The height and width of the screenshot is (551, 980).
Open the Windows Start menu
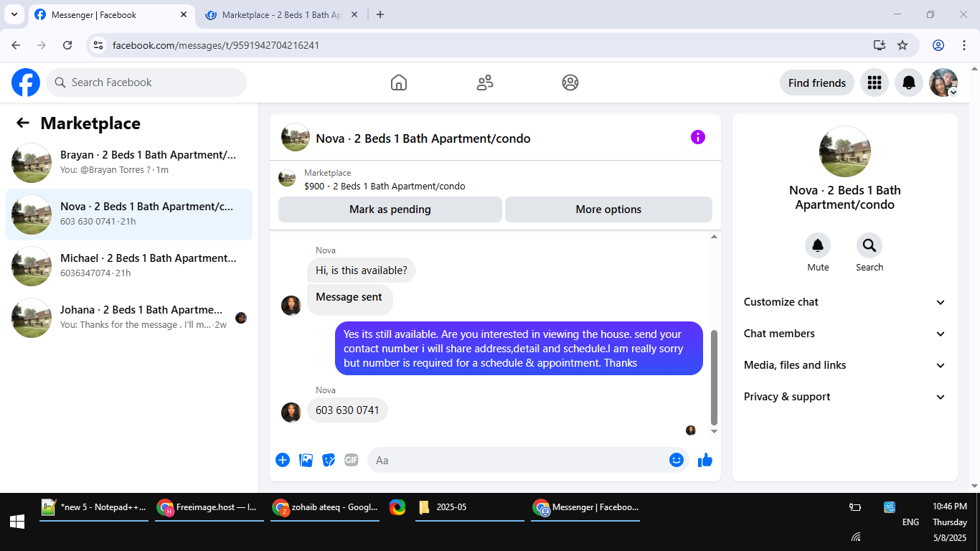[17, 522]
